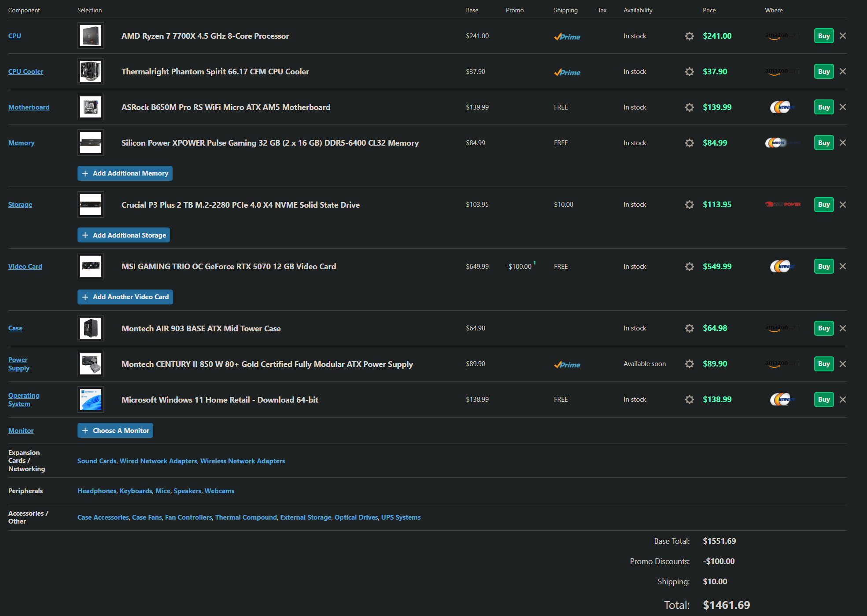This screenshot has width=867, height=616.
Task: Open the CPU component link
Action: (15, 36)
